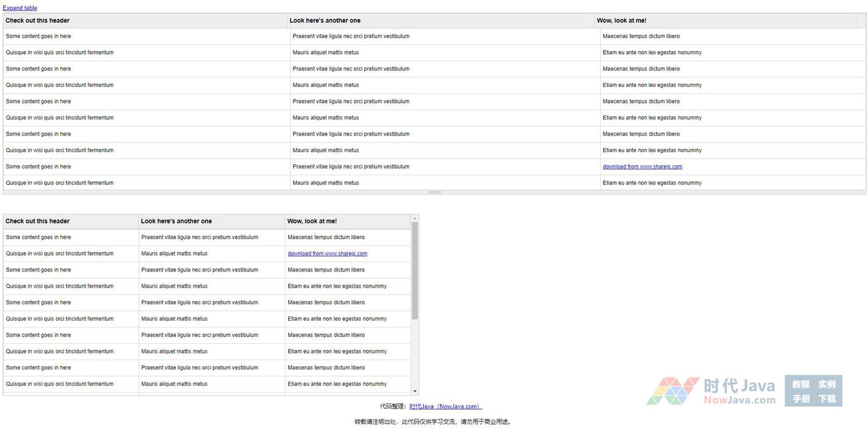The image size is (868, 437).
Task: Click scrollbar down arrow in lower table
Action: click(x=415, y=391)
